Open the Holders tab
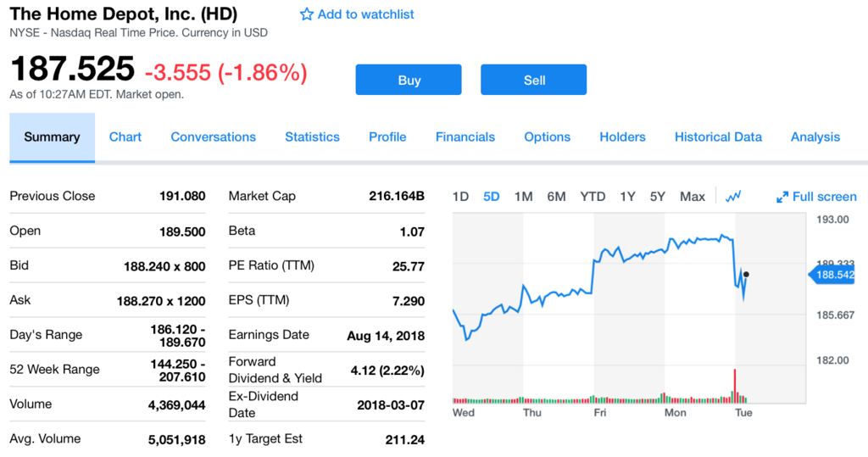This screenshot has width=868, height=457. point(622,137)
